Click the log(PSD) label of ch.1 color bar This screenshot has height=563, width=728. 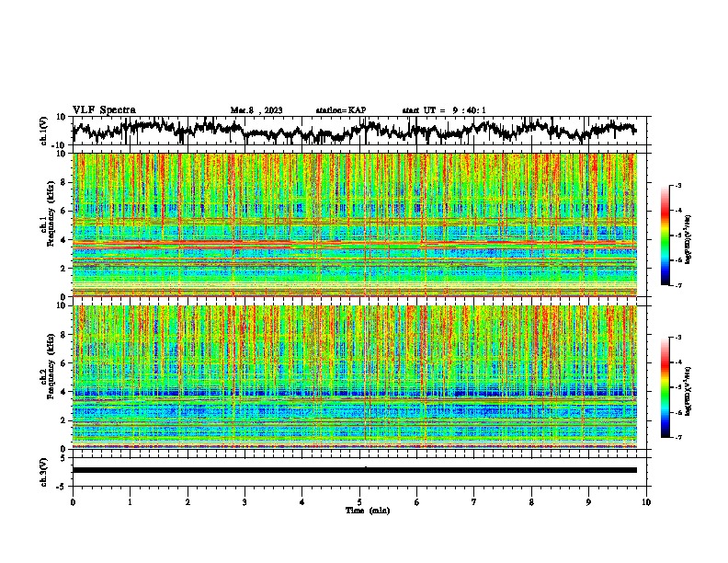[688, 239]
